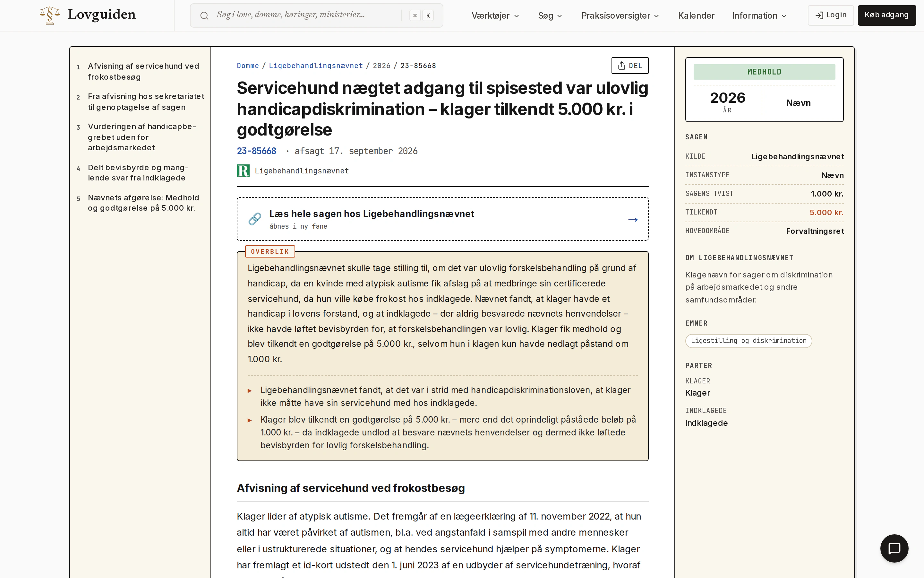Image resolution: width=924 pixels, height=578 pixels.
Task: Click the OVERBLIK label tag
Action: (269, 251)
